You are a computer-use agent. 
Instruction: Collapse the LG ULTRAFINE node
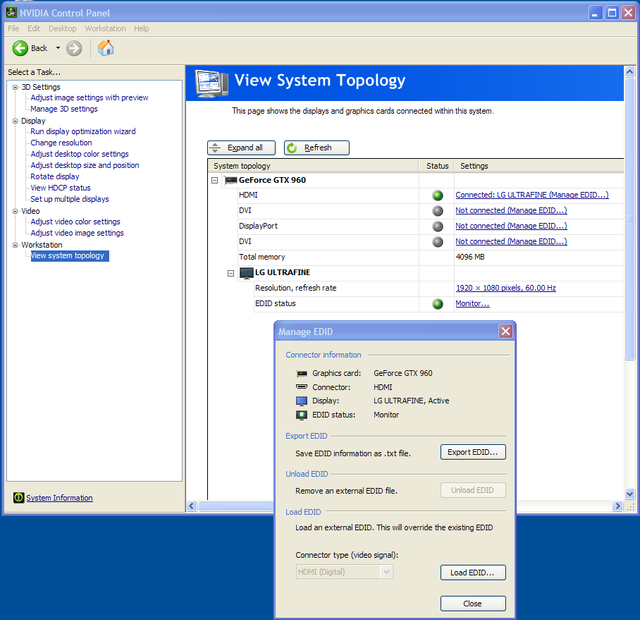(231, 273)
